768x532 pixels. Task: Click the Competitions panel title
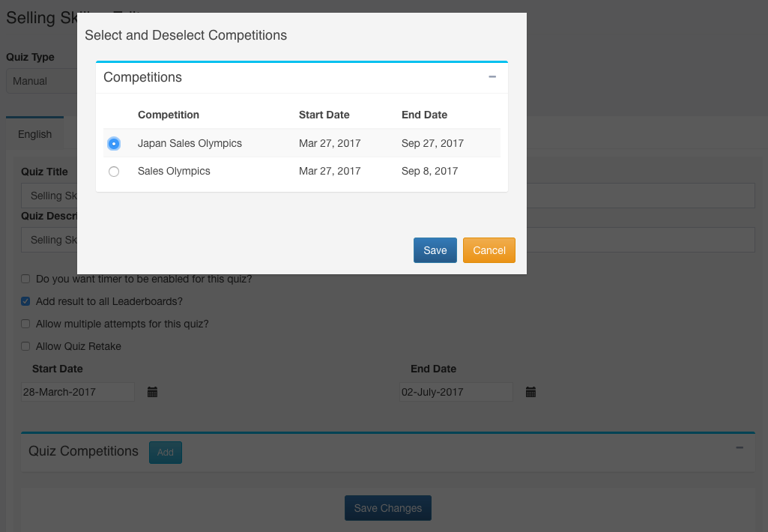click(x=142, y=77)
